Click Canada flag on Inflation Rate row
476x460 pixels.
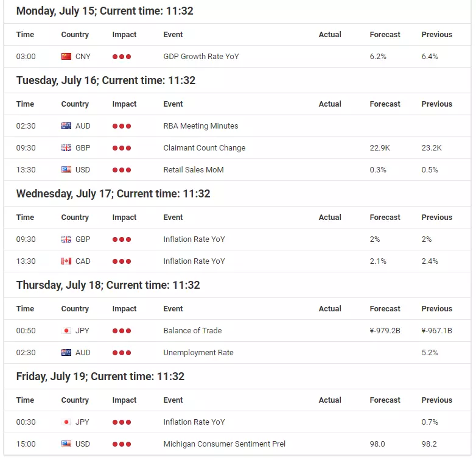[66, 261]
